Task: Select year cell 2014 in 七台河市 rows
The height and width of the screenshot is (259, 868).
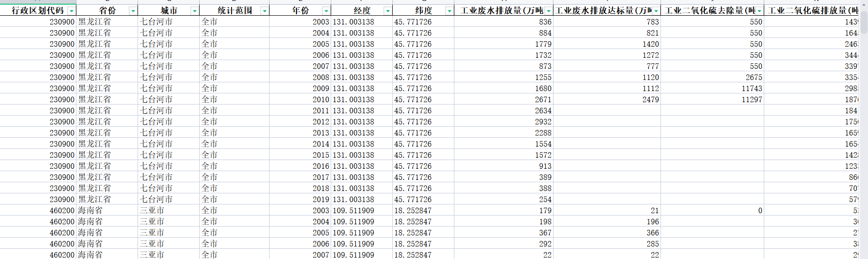Action: point(300,144)
